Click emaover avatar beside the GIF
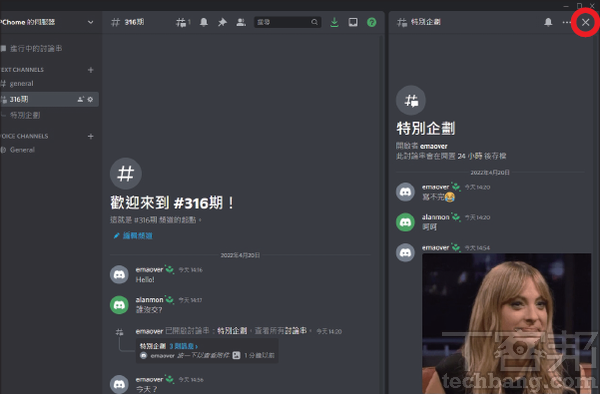 pyautogui.click(x=405, y=252)
